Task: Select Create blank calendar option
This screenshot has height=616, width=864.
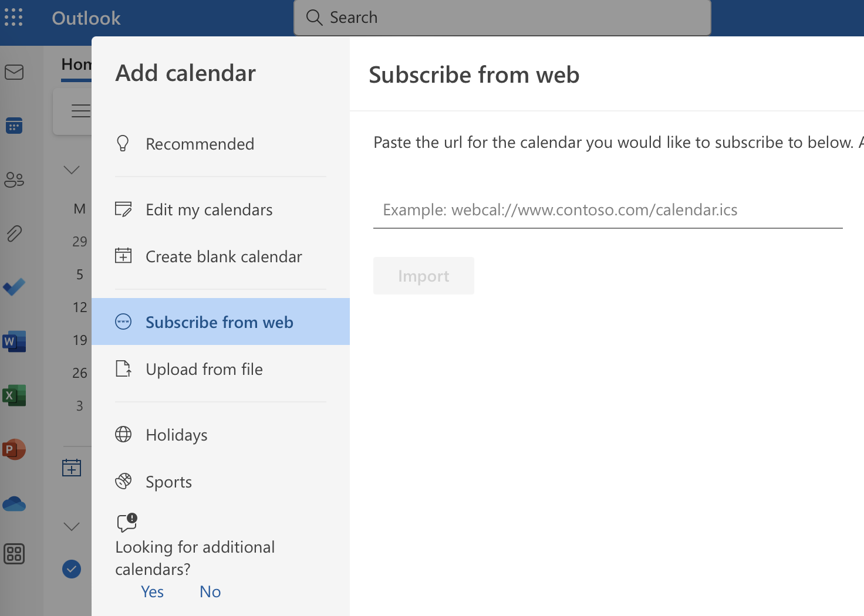Action: (221, 256)
